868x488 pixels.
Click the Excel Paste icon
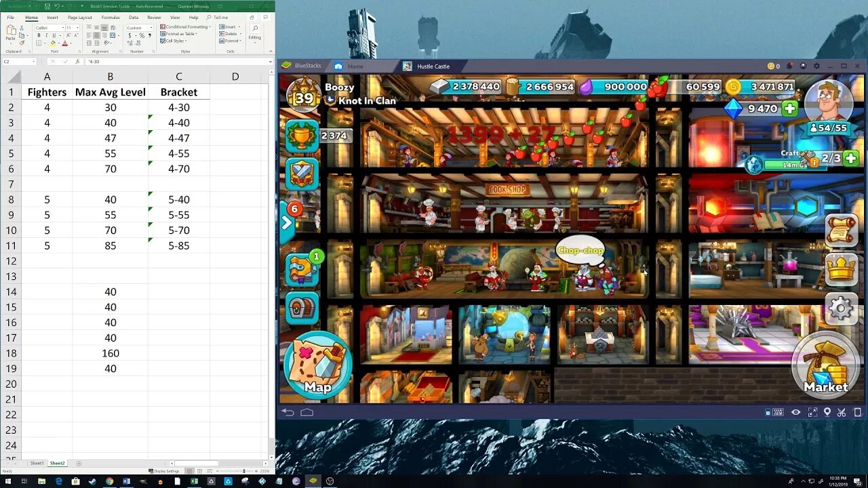tap(11, 30)
